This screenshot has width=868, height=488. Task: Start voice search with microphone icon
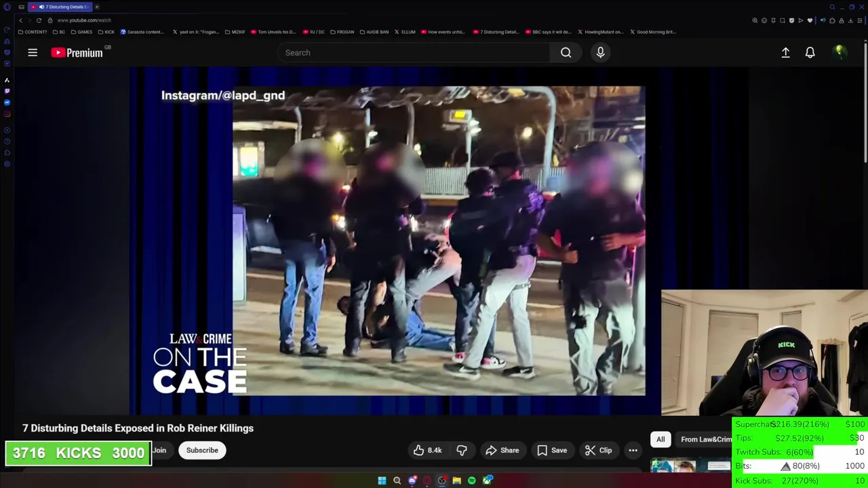(600, 52)
